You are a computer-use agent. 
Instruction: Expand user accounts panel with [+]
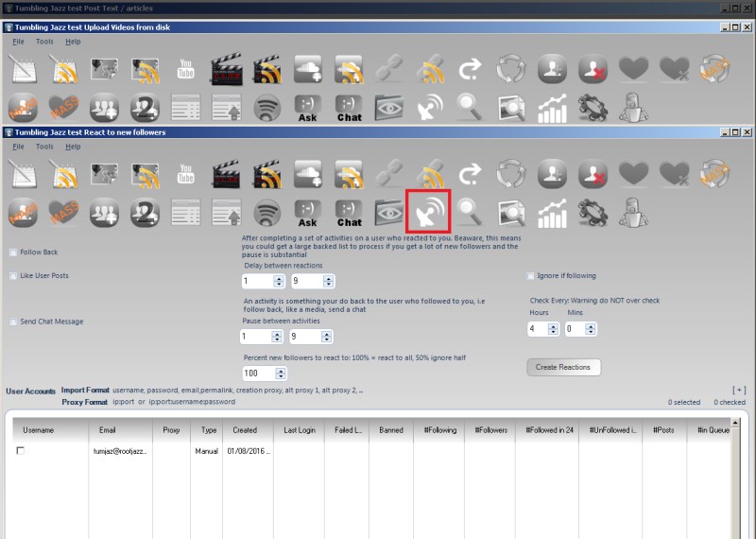pyautogui.click(x=739, y=390)
